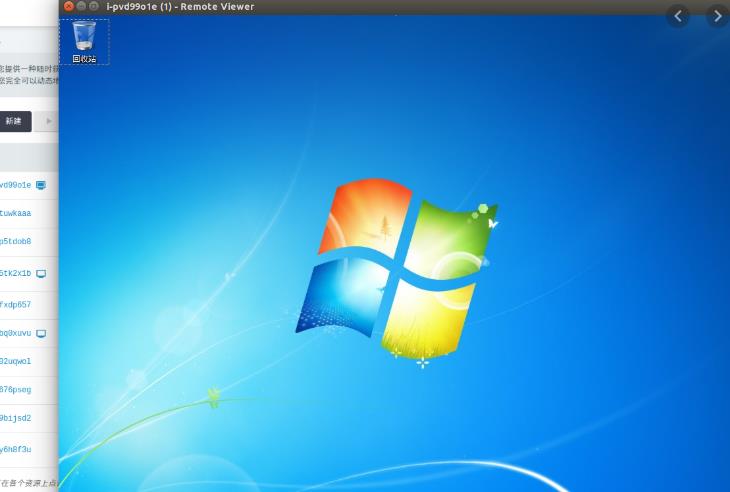Select the Recycle Bin (回收站) desktop icon
This screenshot has width=730, height=492.
click(x=84, y=41)
